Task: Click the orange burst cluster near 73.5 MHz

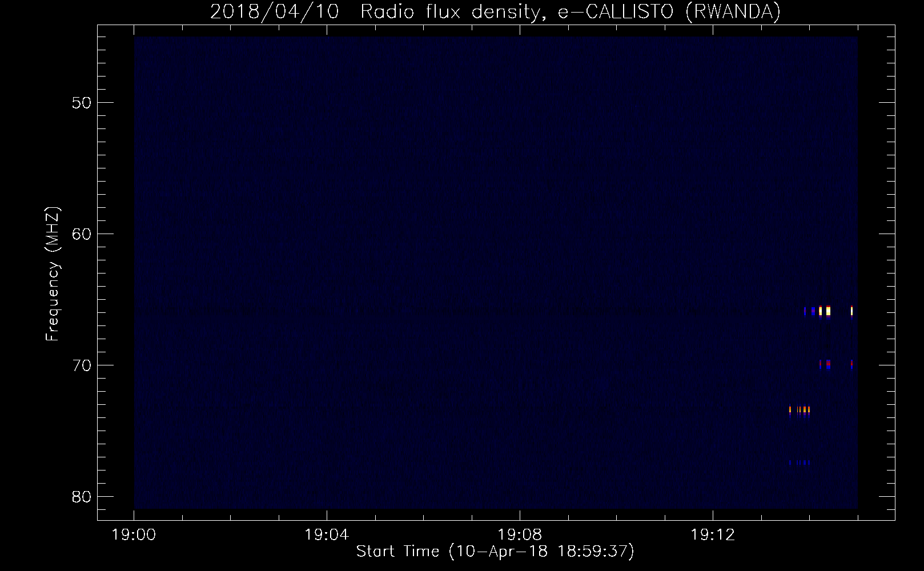Action: pyautogui.click(x=800, y=410)
